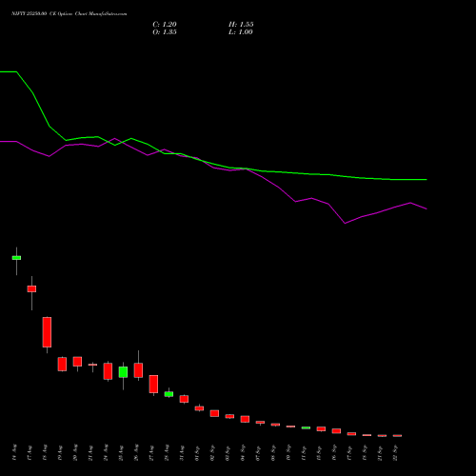The width and height of the screenshot is (476, 476).
Task: Click the 01 Sep date label
Action: tap(197, 452)
